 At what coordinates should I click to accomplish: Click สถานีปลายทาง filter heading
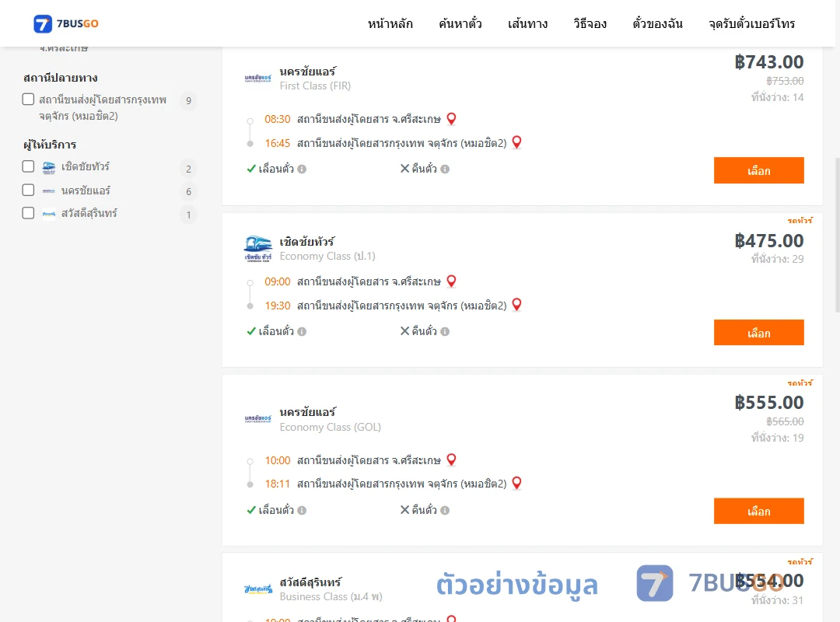pyautogui.click(x=61, y=79)
